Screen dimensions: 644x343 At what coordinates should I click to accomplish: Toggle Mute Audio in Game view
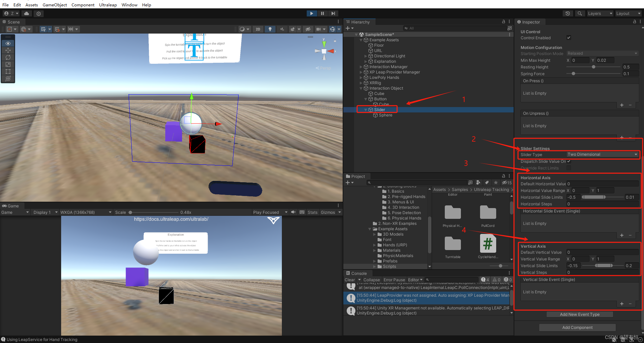tap(293, 212)
